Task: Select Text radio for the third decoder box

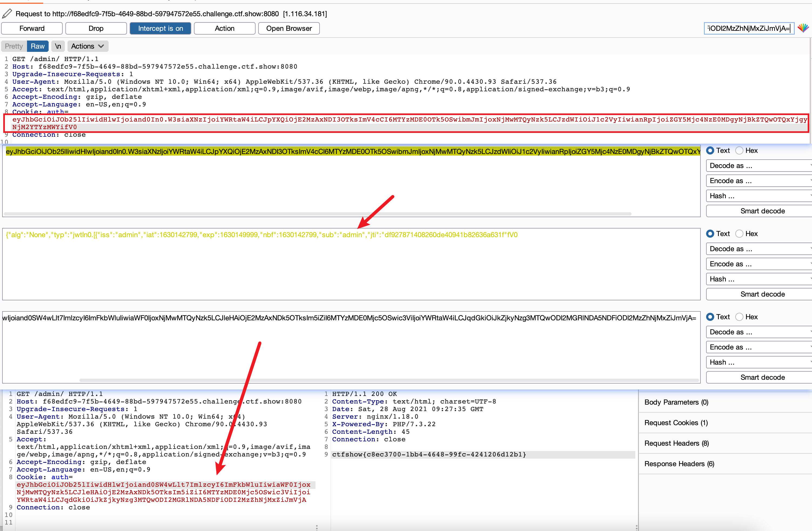Action: tap(710, 317)
